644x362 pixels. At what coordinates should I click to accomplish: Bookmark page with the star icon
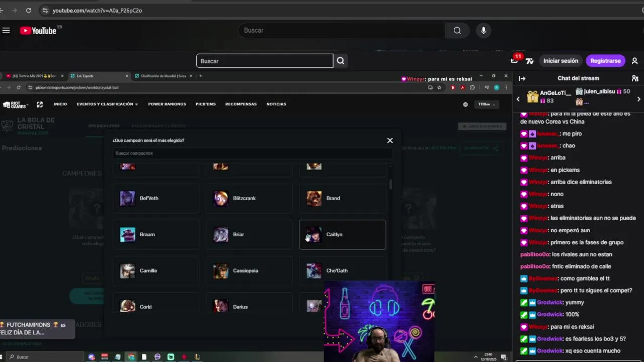439,87
